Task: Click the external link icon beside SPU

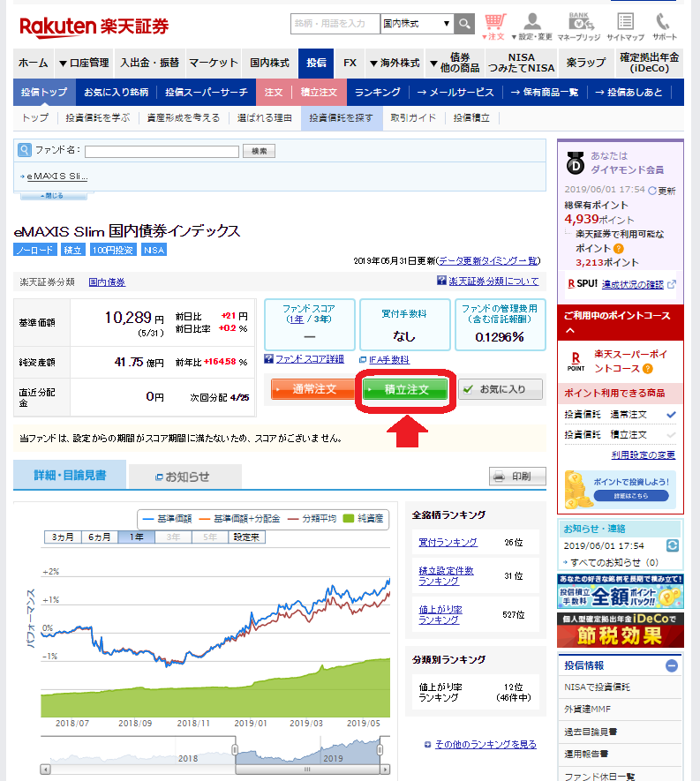Action: pos(672,284)
